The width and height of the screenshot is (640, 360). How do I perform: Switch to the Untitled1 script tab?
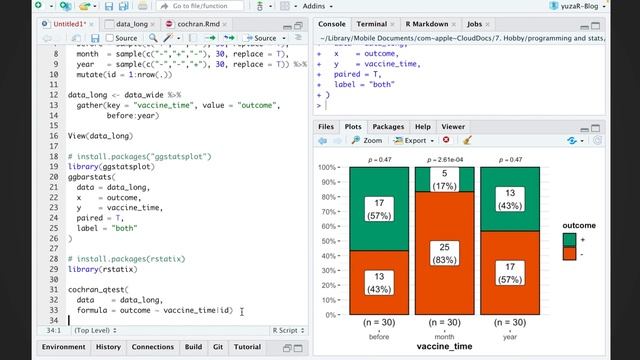(69, 24)
